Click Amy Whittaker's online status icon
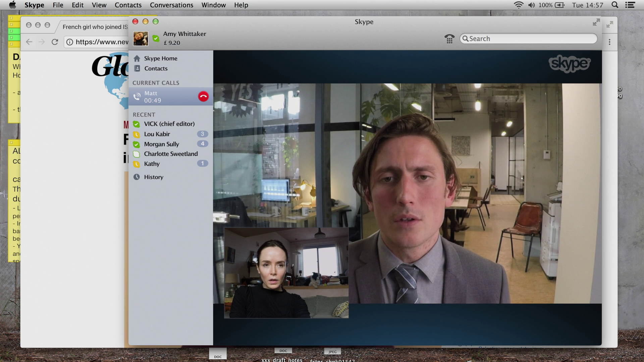The height and width of the screenshot is (362, 644). point(156,38)
